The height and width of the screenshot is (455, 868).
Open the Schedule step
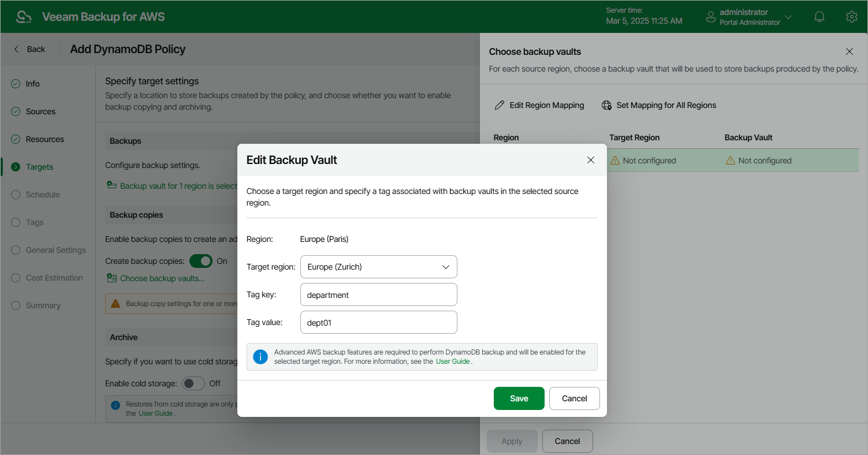tap(43, 195)
